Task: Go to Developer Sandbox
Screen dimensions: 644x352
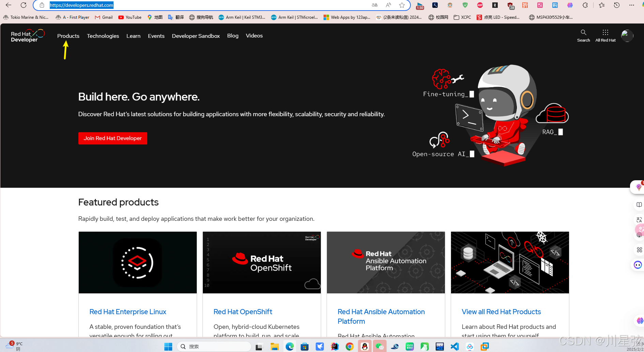Action: (196, 36)
